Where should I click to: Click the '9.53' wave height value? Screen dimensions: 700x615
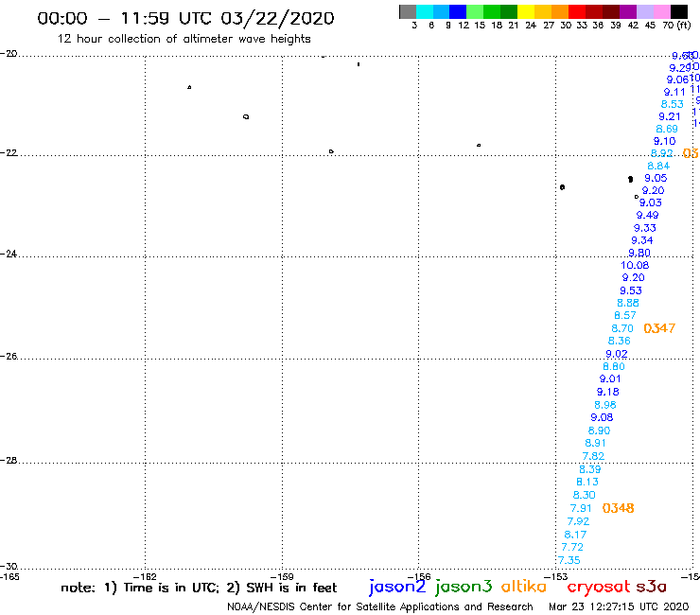click(630, 290)
